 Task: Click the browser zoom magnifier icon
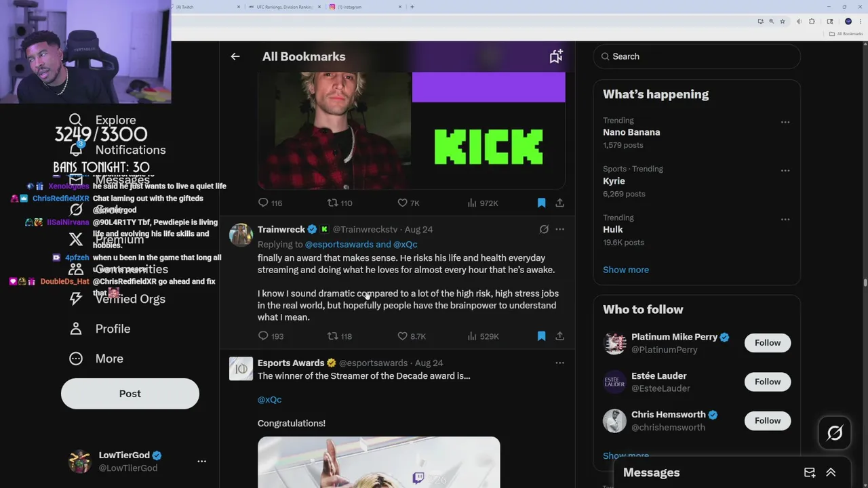click(x=771, y=22)
